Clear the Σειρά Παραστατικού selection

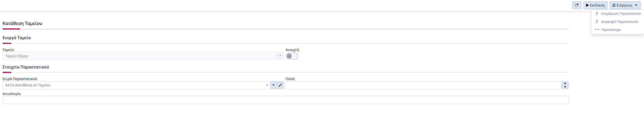tap(267, 85)
